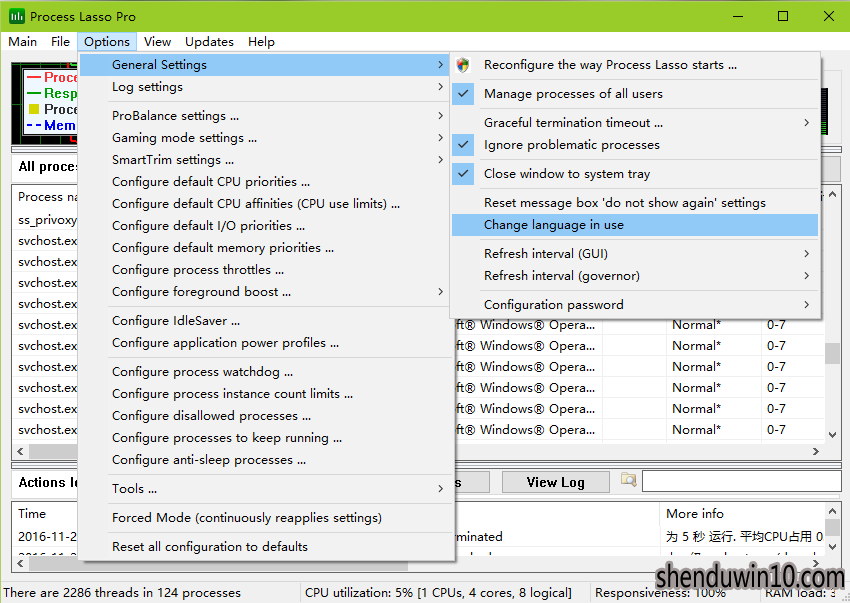Image resolution: width=850 pixels, height=603 pixels.
Task: Open Configure default I/O priorities
Action: point(265,226)
